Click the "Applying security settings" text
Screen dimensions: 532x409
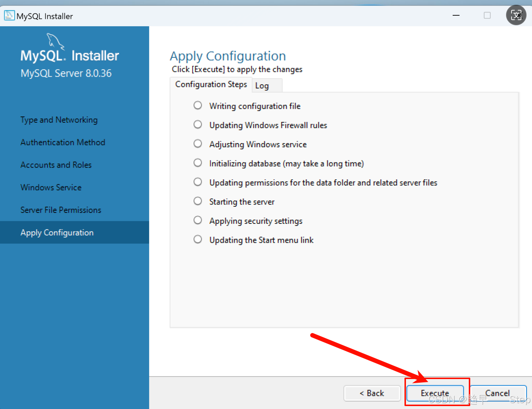pyautogui.click(x=256, y=221)
